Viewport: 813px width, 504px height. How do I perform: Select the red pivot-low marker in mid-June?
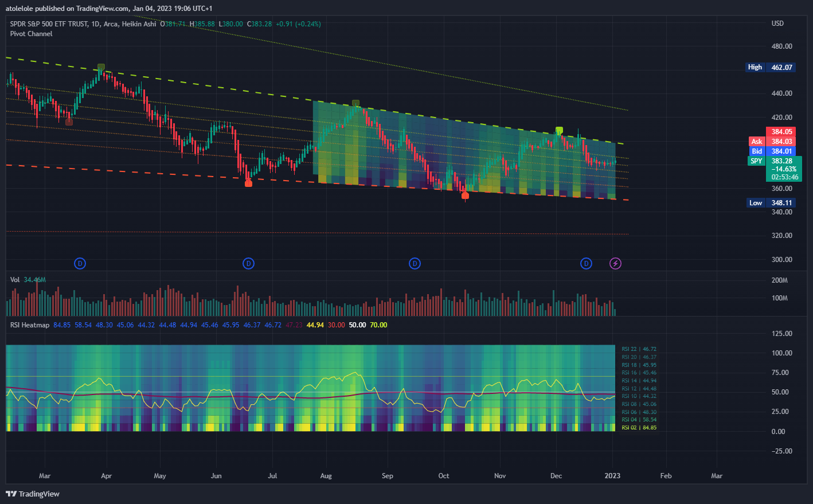point(248,183)
